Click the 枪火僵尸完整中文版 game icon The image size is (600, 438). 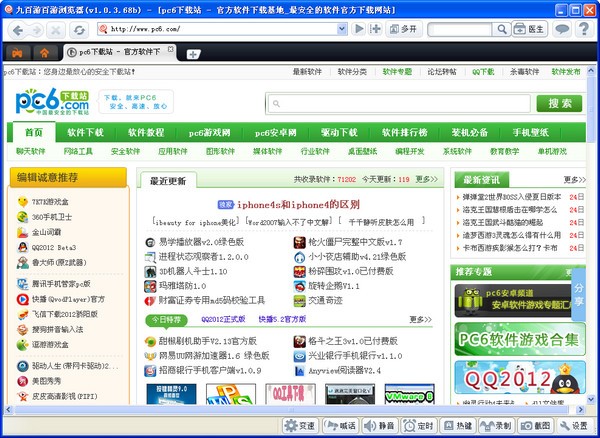pyautogui.click(x=300, y=242)
